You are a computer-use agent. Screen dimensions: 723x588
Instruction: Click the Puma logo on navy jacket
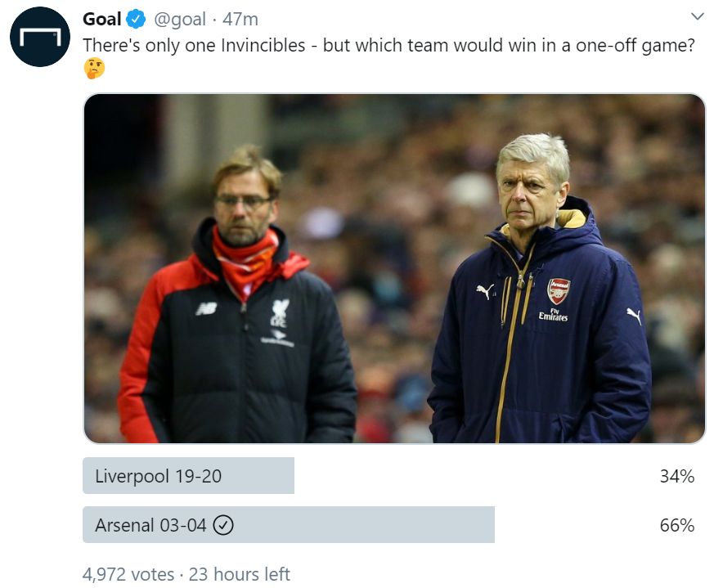485,290
